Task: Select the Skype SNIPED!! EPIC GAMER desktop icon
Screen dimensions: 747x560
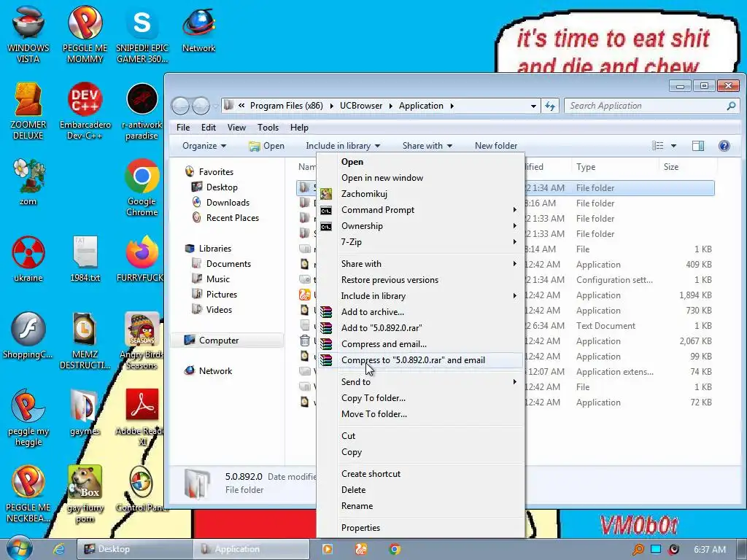Action: pos(142,34)
